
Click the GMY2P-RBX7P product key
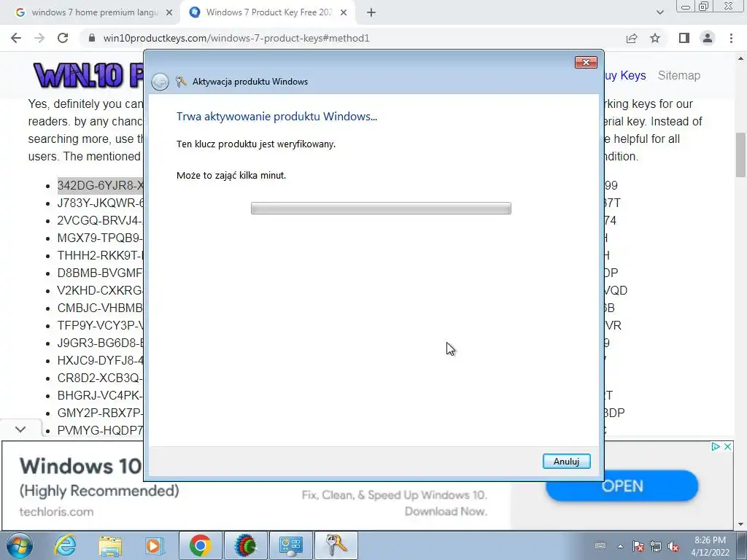(100, 413)
